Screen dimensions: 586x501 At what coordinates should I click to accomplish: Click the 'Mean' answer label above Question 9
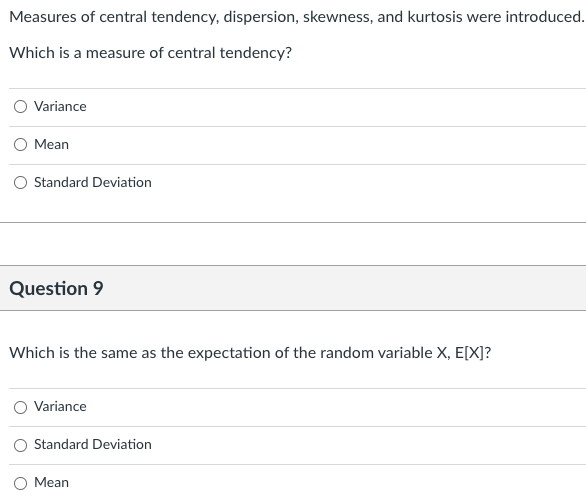[52, 145]
